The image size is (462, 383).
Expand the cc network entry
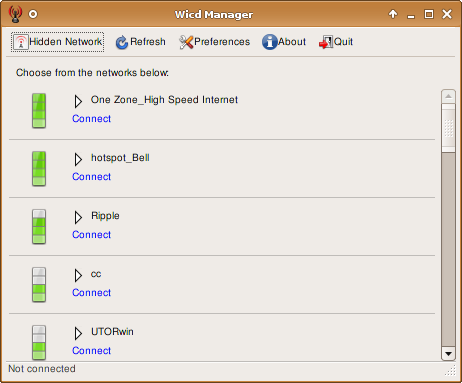pyautogui.click(x=78, y=275)
